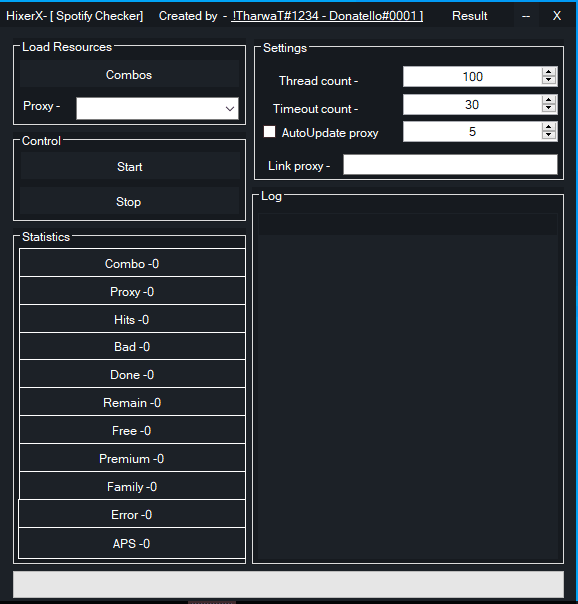Close the HixerX window with X
This screenshot has width=578, height=604.
click(x=557, y=16)
